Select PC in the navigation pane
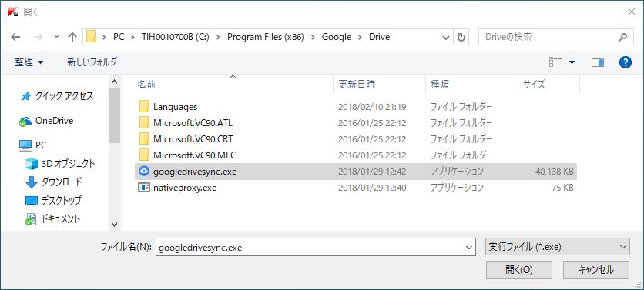 (41, 145)
